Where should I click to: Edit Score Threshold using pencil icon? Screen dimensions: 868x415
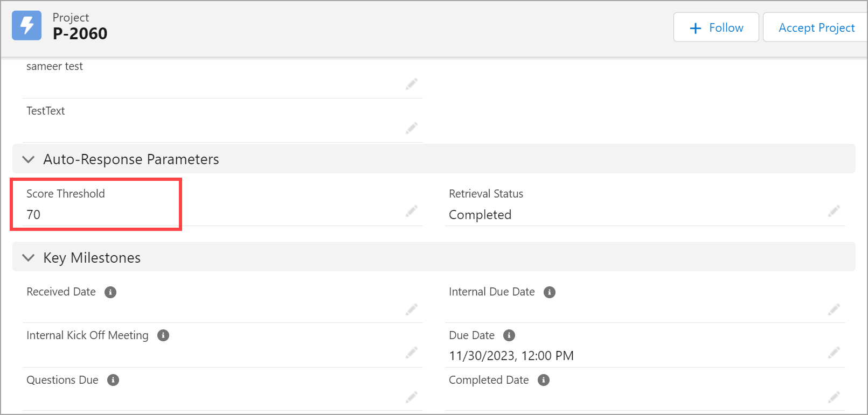point(412,211)
